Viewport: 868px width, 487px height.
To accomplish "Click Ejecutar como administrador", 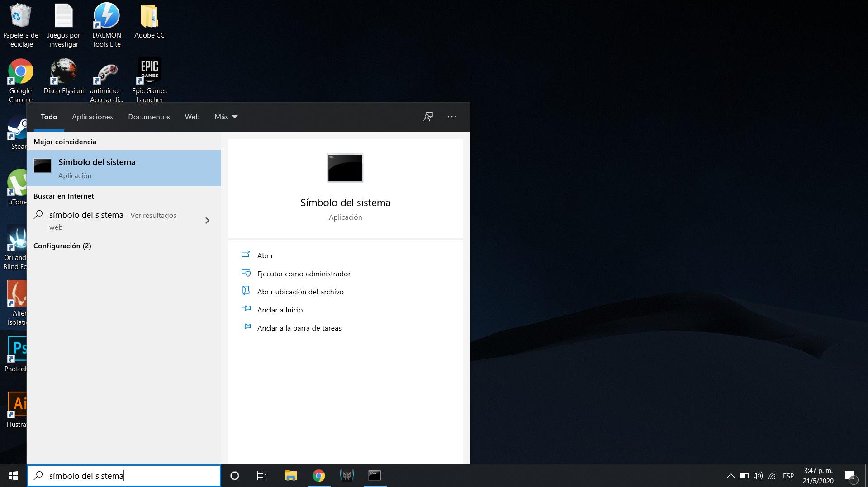I will click(x=304, y=274).
